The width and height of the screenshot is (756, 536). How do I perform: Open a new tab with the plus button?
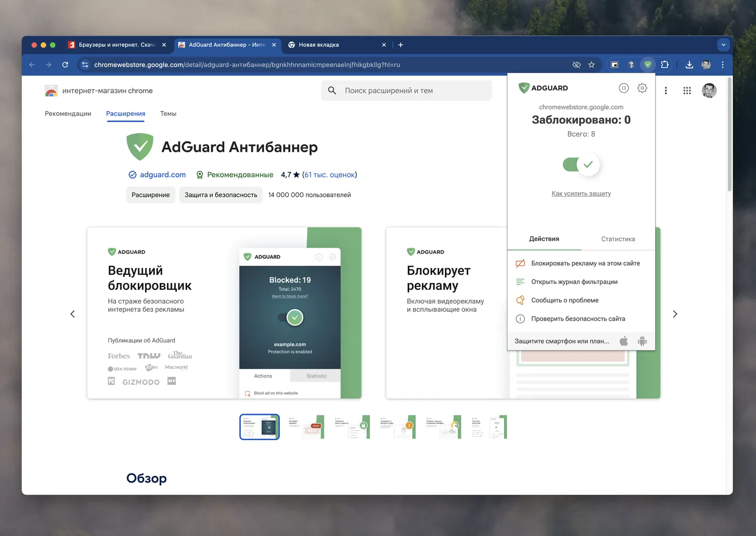pos(401,45)
